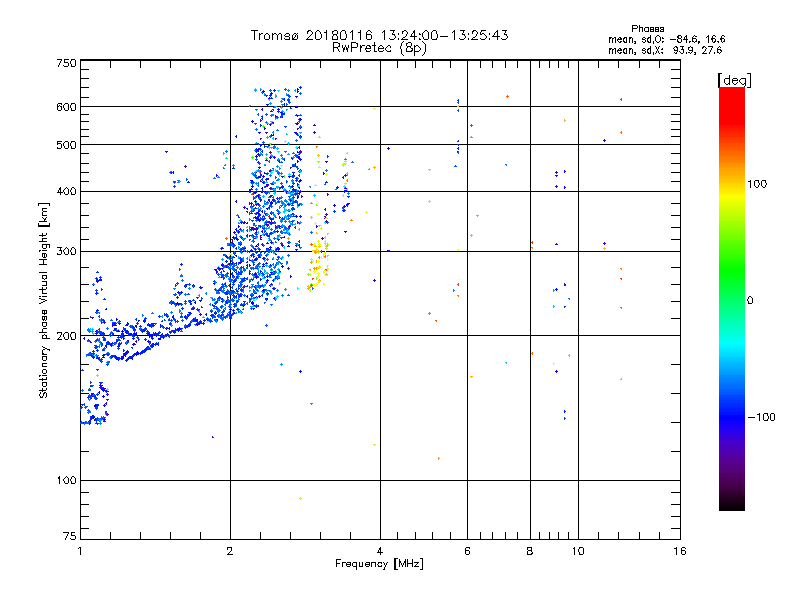
Task: Click the colorbar tick label '-100'
Action: (761, 417)
